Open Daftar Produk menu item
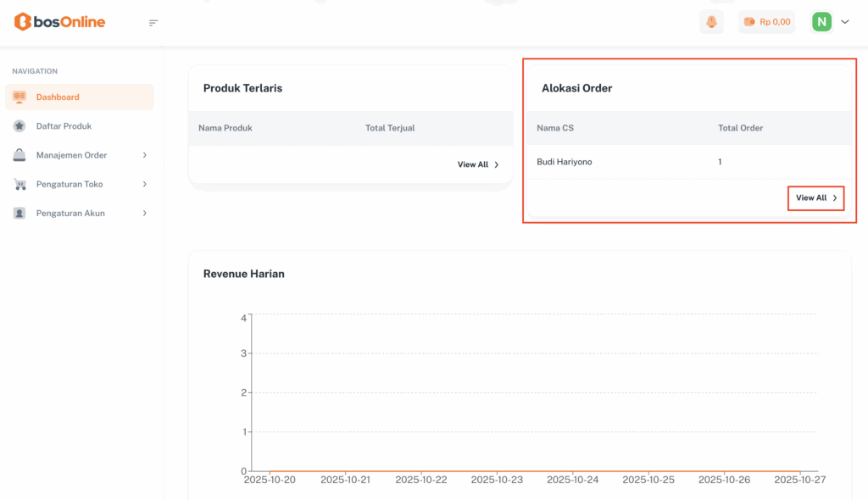The image size is (868, 500). [64, 126]
